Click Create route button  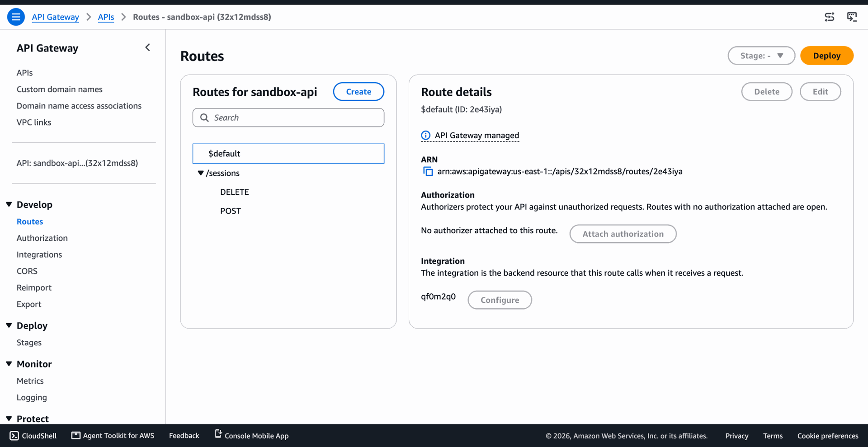pyautogui.click(x=359, y=92)
